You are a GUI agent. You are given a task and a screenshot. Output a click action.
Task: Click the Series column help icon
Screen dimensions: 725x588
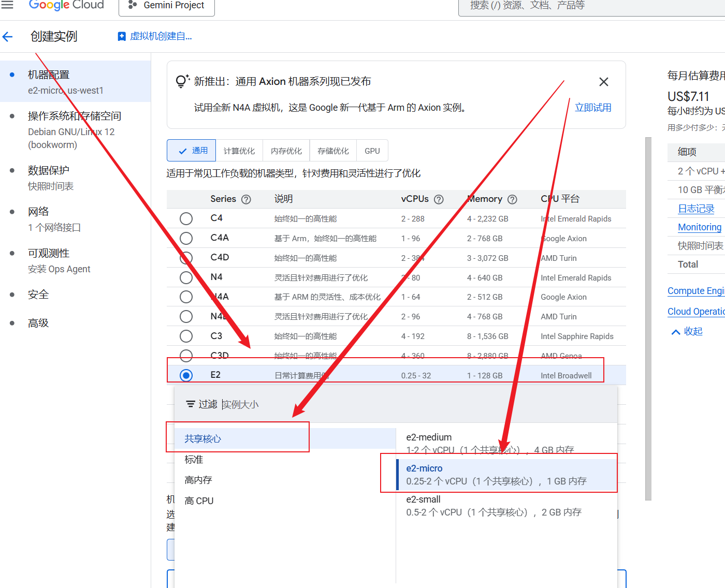[x=246, y=199]
